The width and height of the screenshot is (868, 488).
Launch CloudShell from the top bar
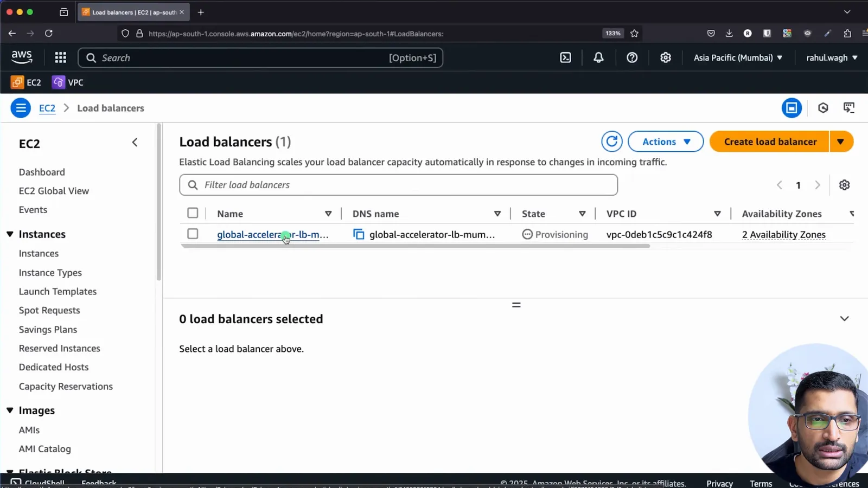coord(565,57)
